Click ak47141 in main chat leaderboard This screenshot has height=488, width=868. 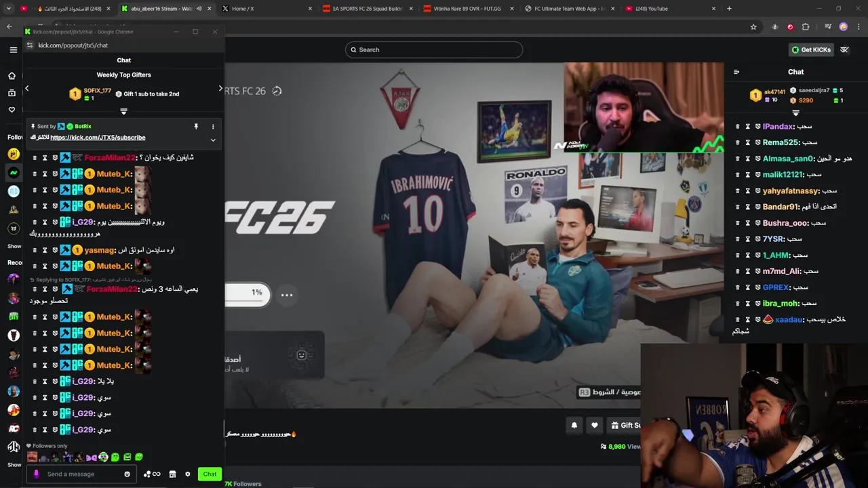[774, 91]
